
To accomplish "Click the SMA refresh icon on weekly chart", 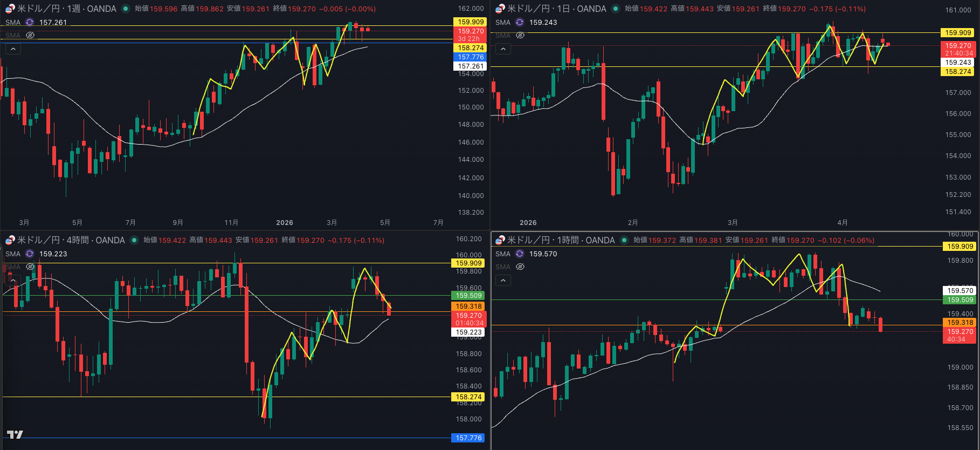I will tap(30, 22).
